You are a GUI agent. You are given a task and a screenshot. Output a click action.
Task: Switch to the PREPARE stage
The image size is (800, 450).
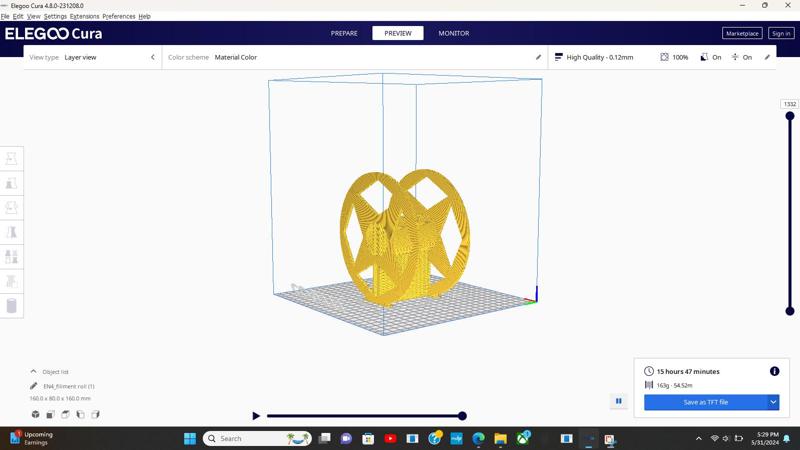(x=344, y=33)
